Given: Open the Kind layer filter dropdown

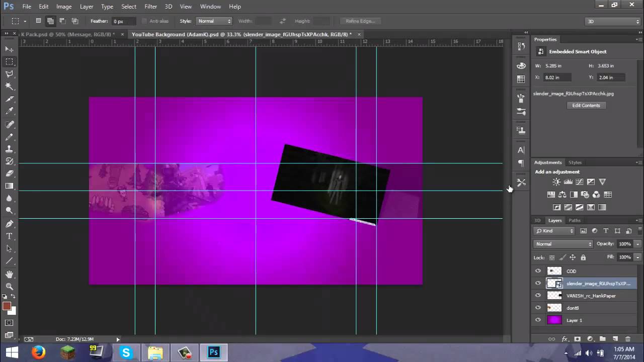Looking at the screenshot, I should click(554, 231).
